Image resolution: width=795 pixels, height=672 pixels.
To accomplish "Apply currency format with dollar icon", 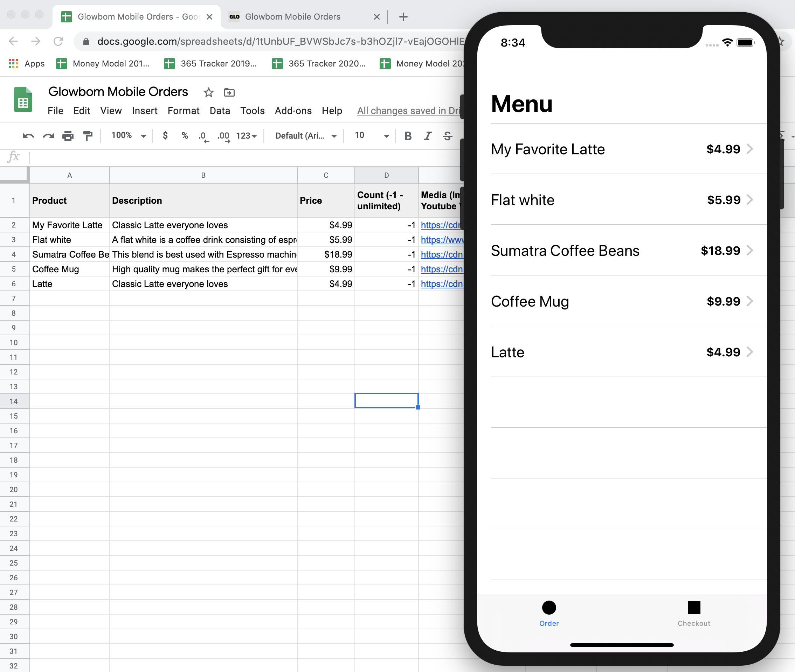I will pyautogui.click(x=165, y=135).
